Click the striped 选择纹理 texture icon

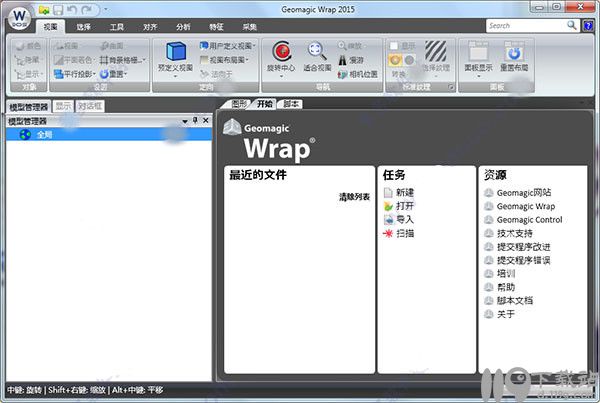coord(435,51)
